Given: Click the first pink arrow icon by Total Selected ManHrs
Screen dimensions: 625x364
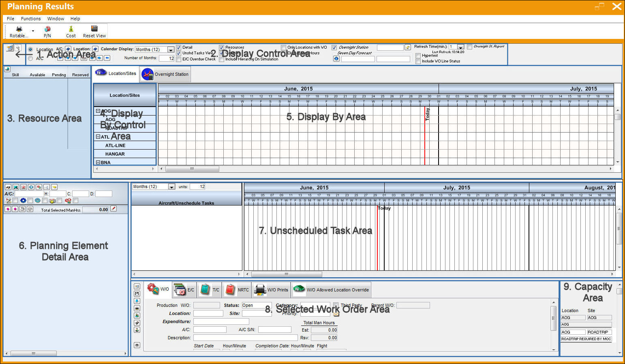Looking at the screenshot, I should (x=8, y=209).
